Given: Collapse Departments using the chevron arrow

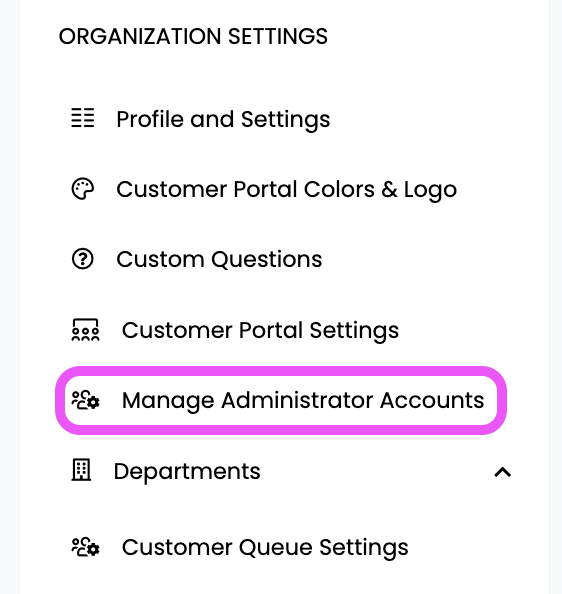Looking at the screenshot, I should coord(503,472).
